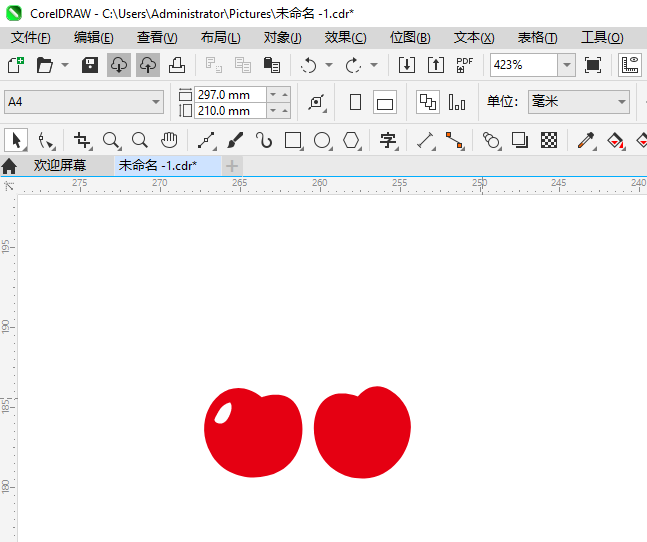Save the document with the floppy disk icon
This screenshot has height=542, width=647.
click(90, 65)
